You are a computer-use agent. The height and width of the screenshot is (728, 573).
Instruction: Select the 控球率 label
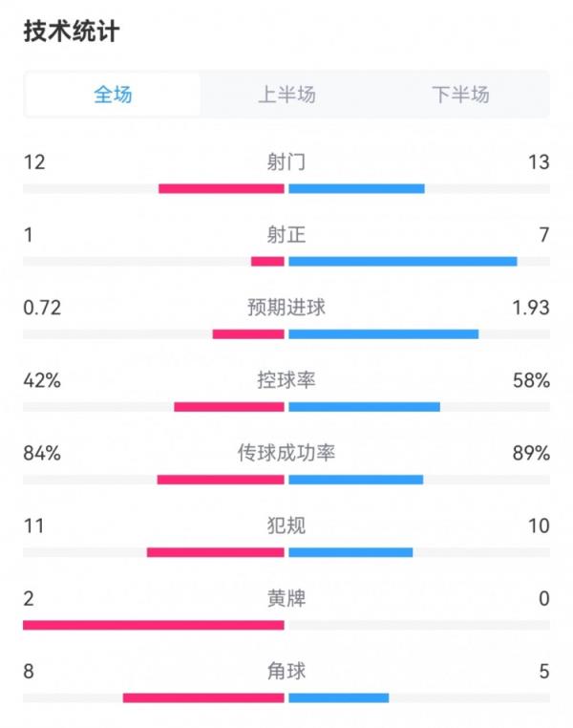pos(286,380)
